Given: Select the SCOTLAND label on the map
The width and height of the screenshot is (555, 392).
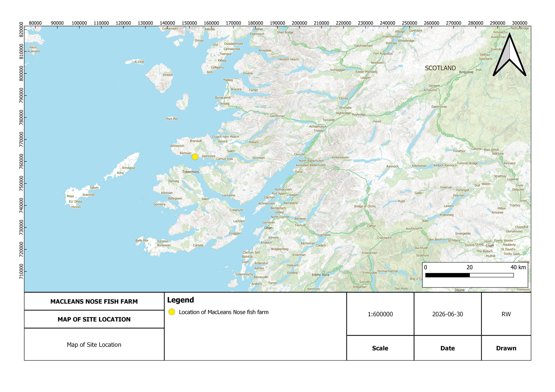Looking at the screenshot, I should 440,68.
